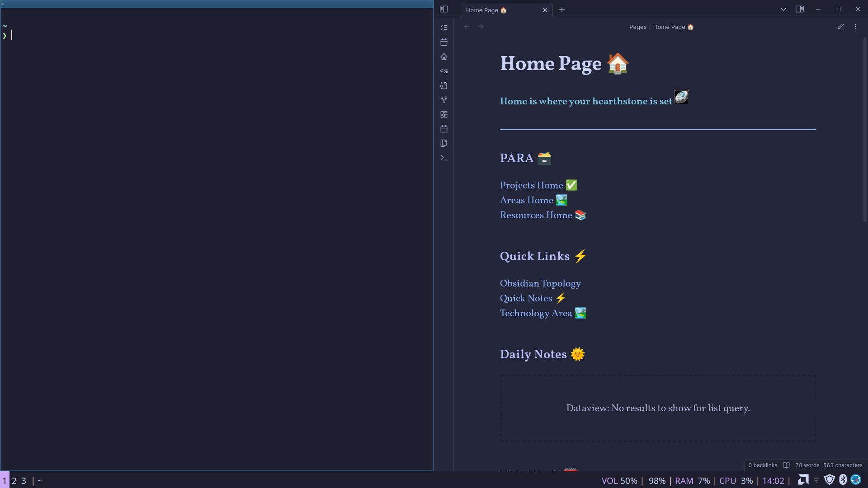Click the Quick Links heading
Image resolution: width=868 pixels, height=488 pixels.
(543, 256)
